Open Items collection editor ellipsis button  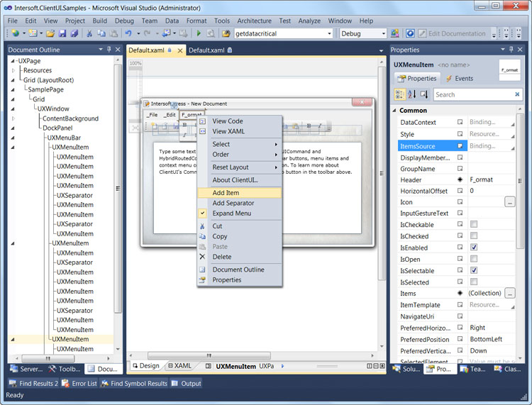click(x=509, y=293)
